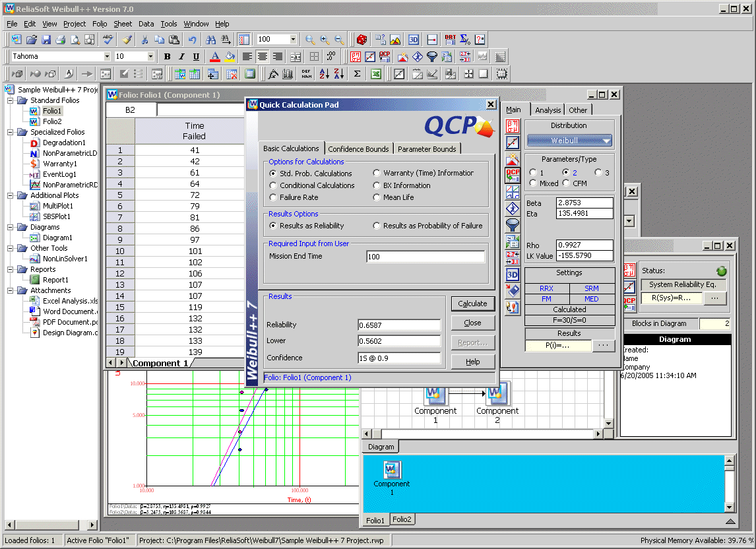This screenshot has height=549, width=756.
Task: Open probability plot icon in Folio panel
Action: [x=513, y=143]
